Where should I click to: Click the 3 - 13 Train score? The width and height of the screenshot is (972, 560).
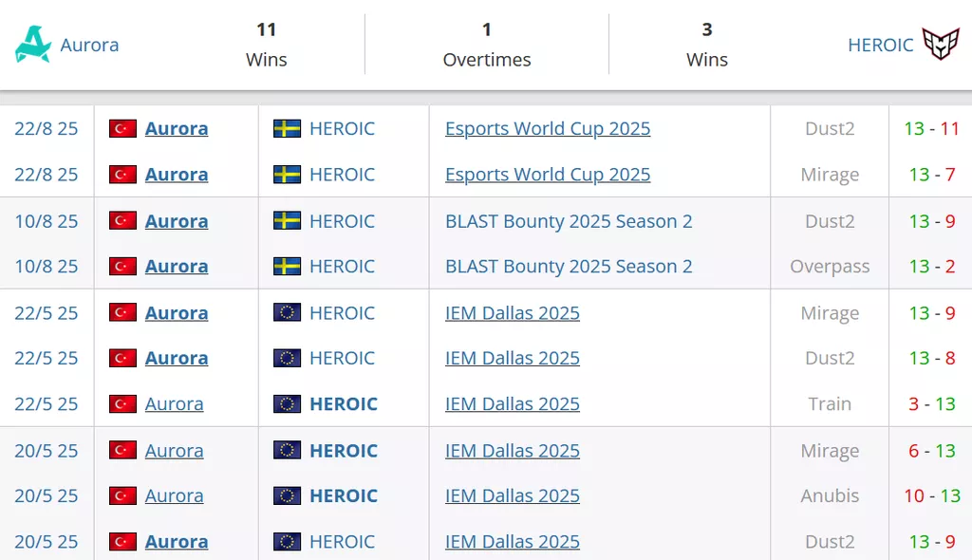tap(930, 404)
